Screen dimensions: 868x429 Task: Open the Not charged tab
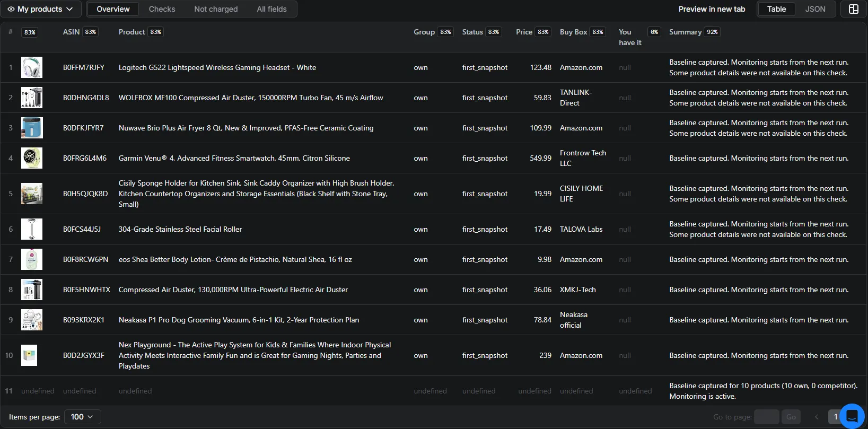pyautogui.click(x=216, y=9)
